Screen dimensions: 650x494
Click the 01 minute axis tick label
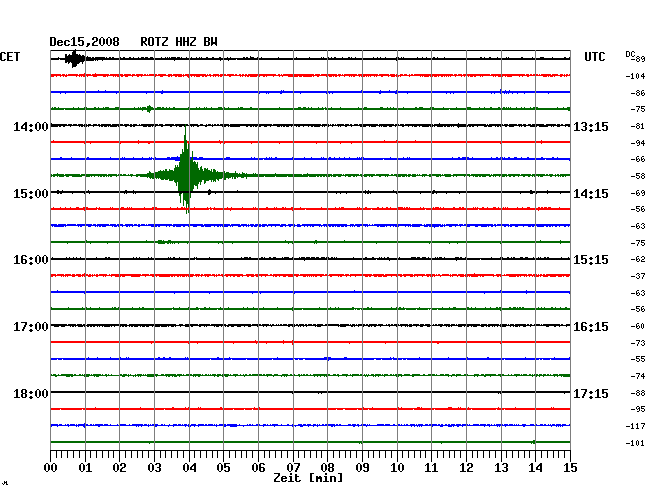coord(85,468)
